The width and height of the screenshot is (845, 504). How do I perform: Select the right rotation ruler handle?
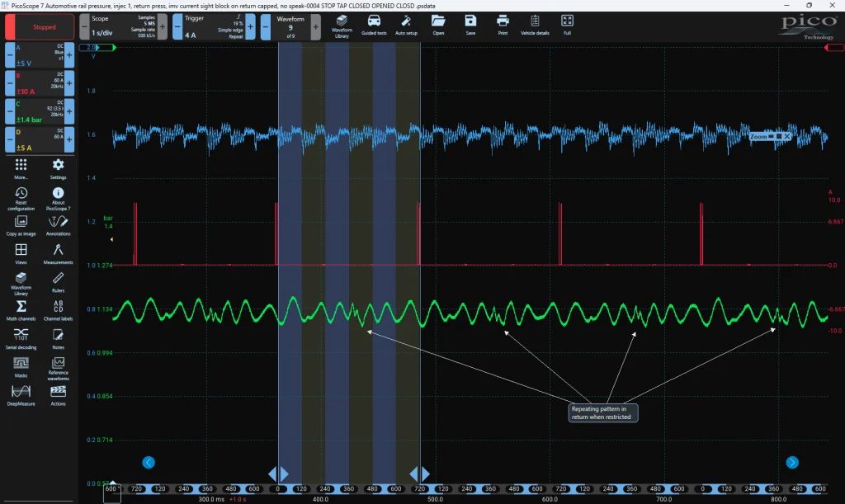pos(420,473)
